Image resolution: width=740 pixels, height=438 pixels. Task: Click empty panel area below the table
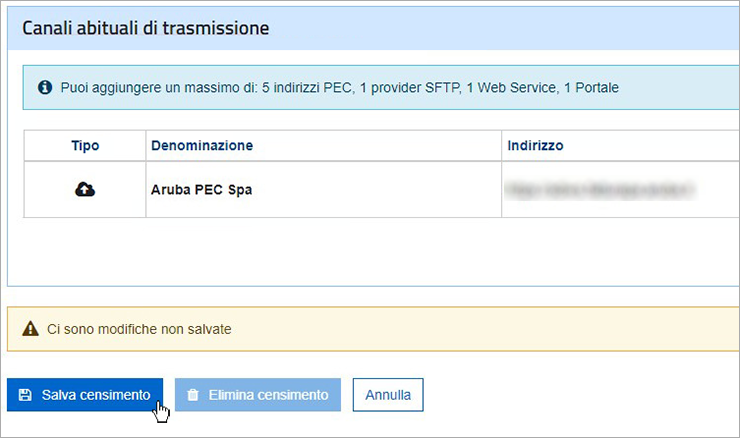pyautogui.click(x=373, y=251)
